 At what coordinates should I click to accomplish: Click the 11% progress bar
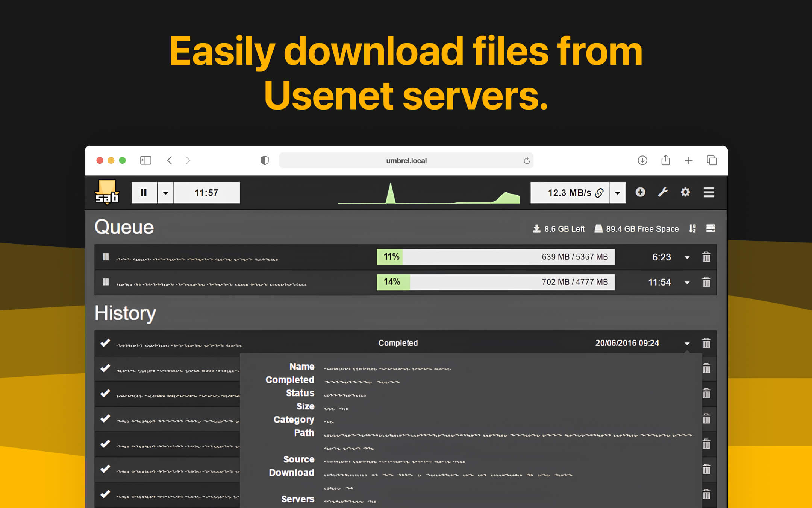click(x=495, y=257)
